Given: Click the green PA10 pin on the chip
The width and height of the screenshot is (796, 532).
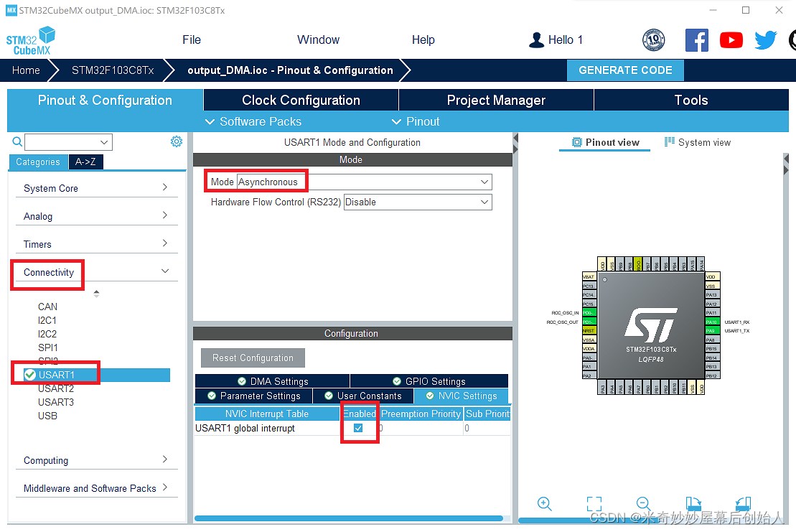Looking at the screenshot, I should (712, 322).
